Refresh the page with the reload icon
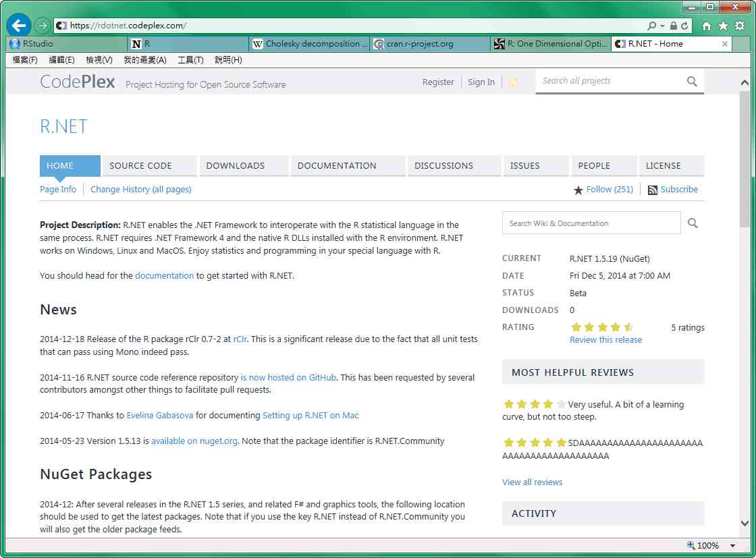Viewport: 756px width, 558px height. 684,26
